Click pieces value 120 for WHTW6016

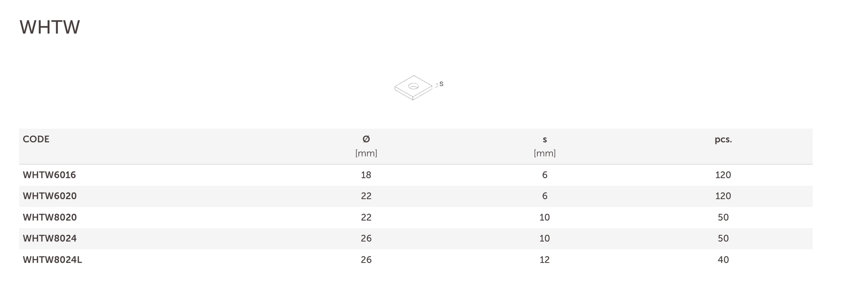click(723, 175)
